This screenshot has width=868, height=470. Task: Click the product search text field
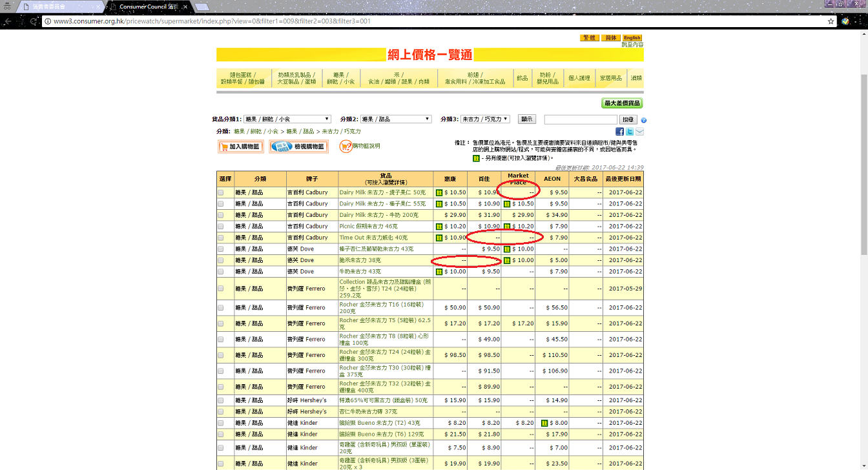tap(581, 120)
